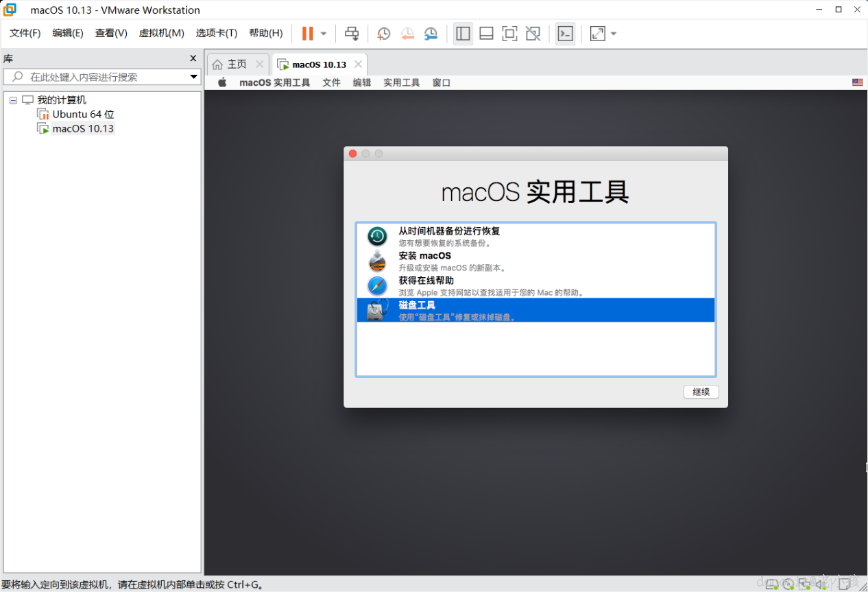The height and width of the screenshot is (592, 868).
Task: Open the stretch display dropdown arrow
Action: 614,34
